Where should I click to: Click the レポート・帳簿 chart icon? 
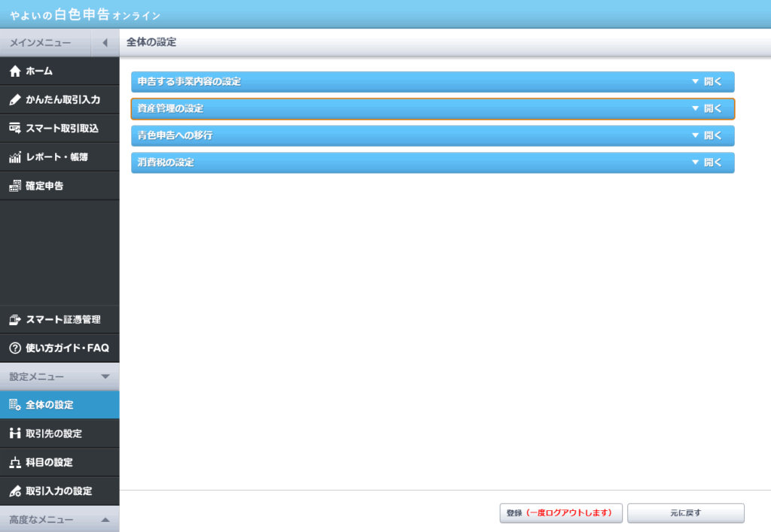14,157
